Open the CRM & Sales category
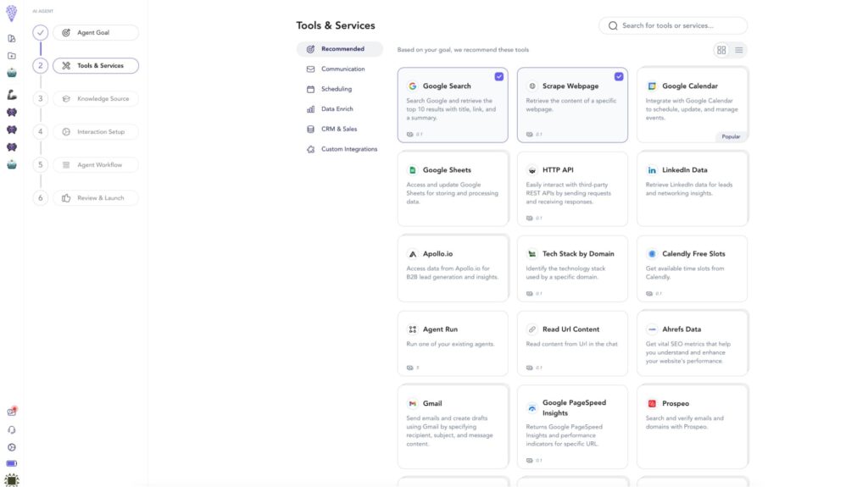The width and height of the screenshot is (868, 487). pos(339,129)
